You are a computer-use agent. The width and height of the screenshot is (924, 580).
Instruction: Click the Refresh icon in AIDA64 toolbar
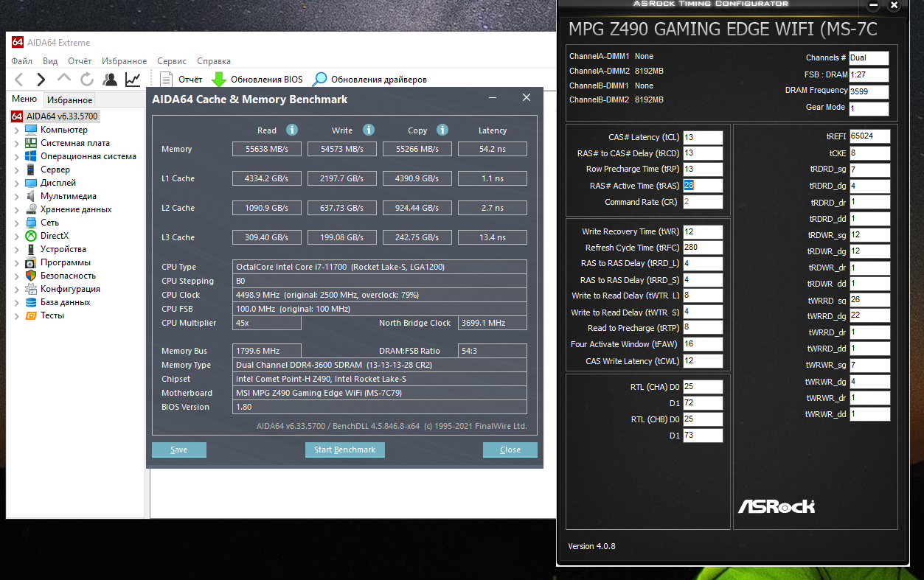click(87, 80)
